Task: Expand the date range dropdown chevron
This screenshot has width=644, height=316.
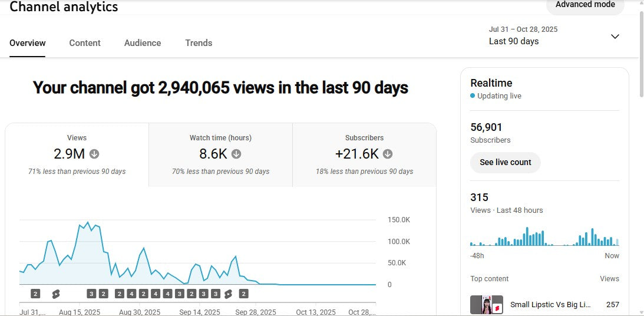Action: (x=615, y=37)
